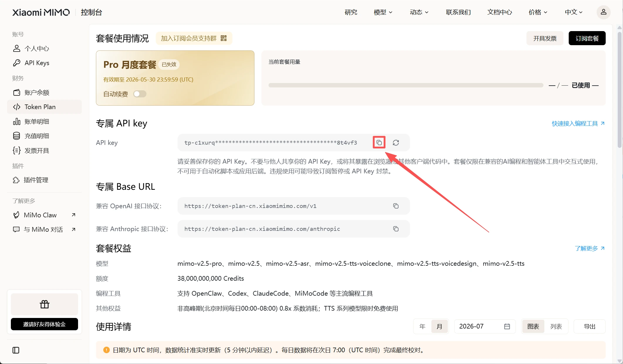Click the 已失效 status badge

pyautogui.click(x=169, y=65)
